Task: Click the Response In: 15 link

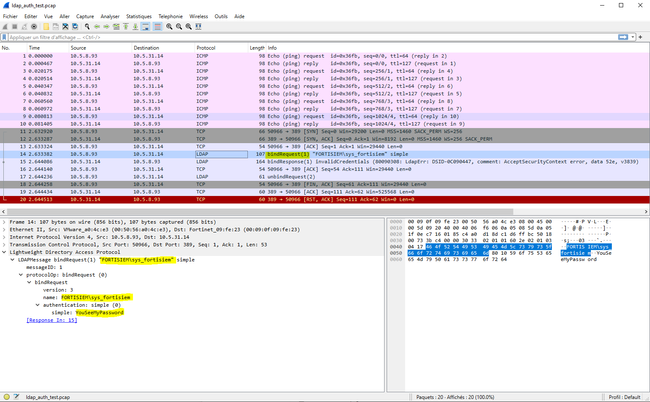Action: 47,319
